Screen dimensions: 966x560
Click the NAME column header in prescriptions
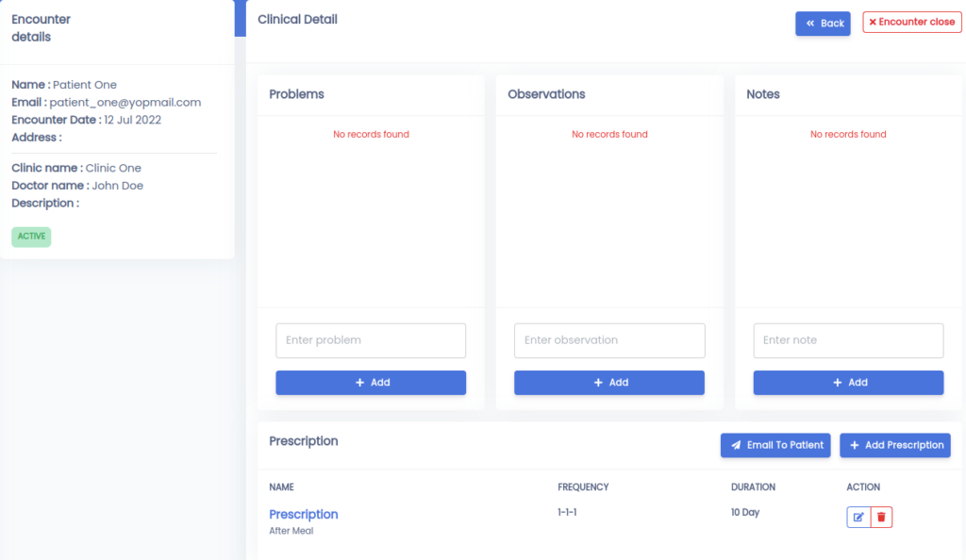(281, 486)
